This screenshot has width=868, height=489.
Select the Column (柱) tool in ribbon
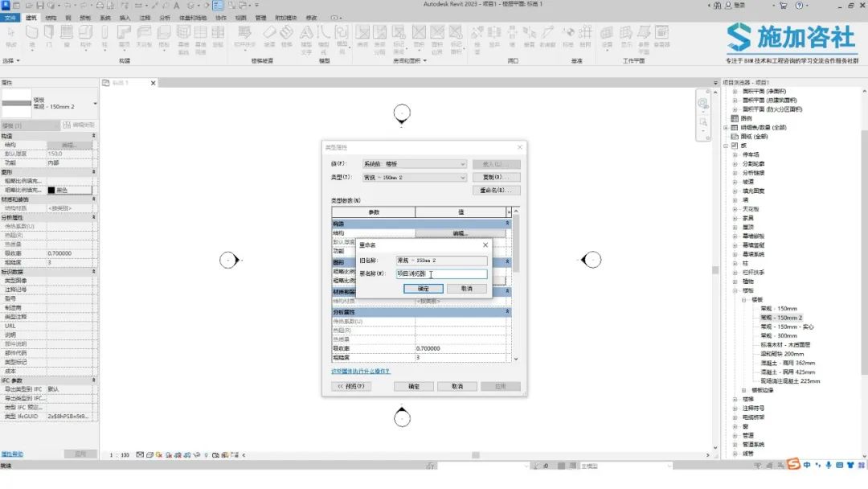(x=104, y=36)
